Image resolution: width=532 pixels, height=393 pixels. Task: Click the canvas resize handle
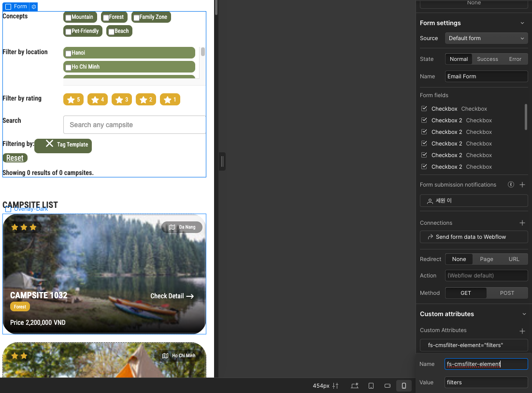(x=222, y=161)
